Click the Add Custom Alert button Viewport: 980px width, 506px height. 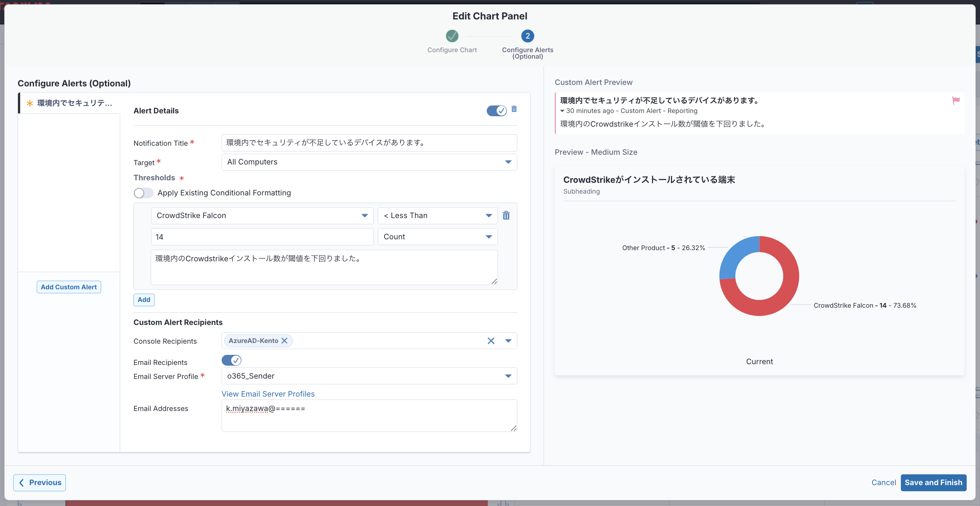pos(69,287)
